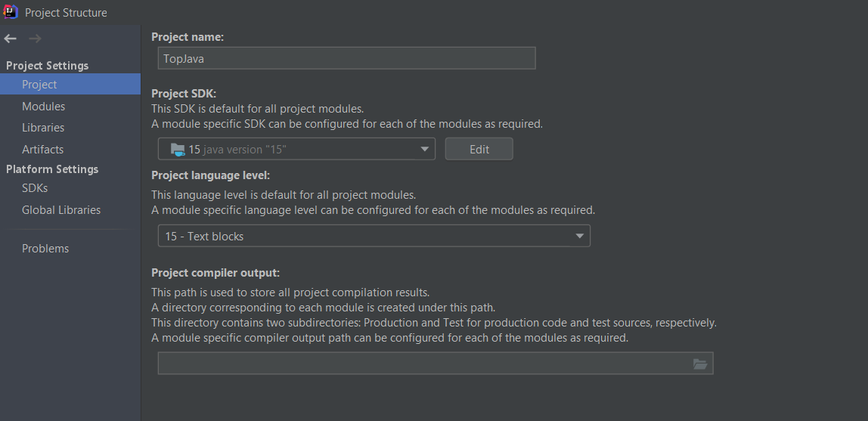868x421 pixels.
Task: Click the Project Settings heading
Action: (47, 66)
